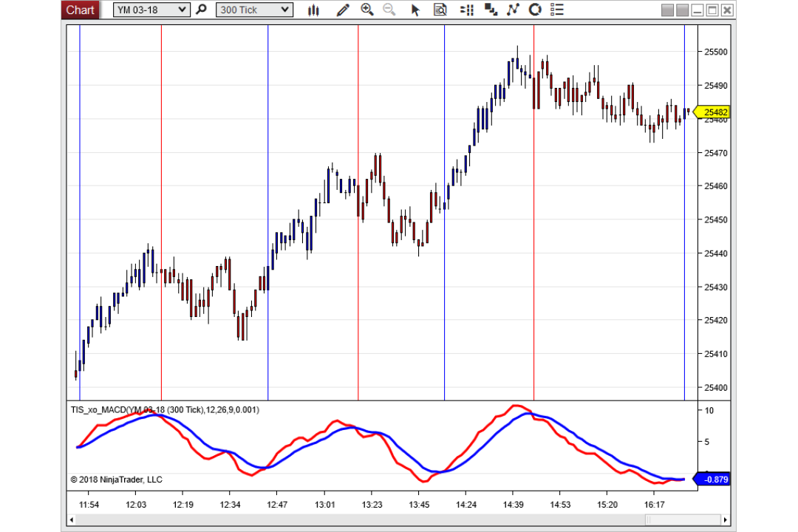Viewport: 798px width, 532px height.
Task: Click the 25450 price axis label
Action: (715, 220)
